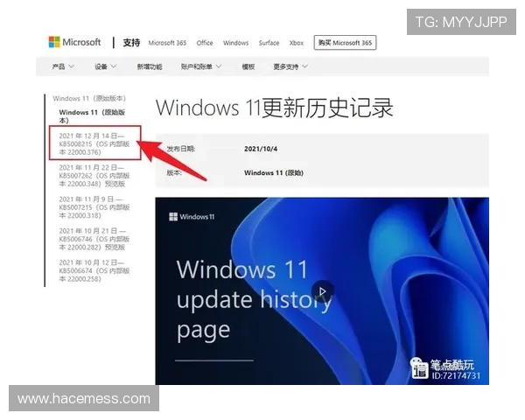The image size is (525, 420).
Task: Open December 14 KB5008215 update entry
Action: coord(94,144)
